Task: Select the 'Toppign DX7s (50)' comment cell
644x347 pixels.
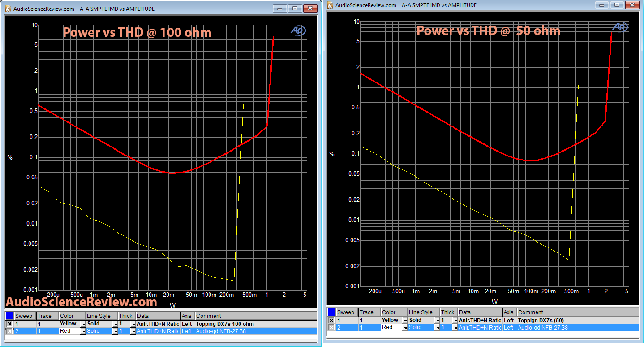Action: [578, 320]
